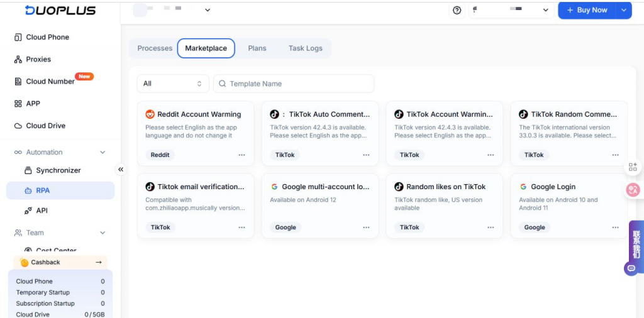
Task: Open more options on Reddit Account Warming card
Action: 242,155
